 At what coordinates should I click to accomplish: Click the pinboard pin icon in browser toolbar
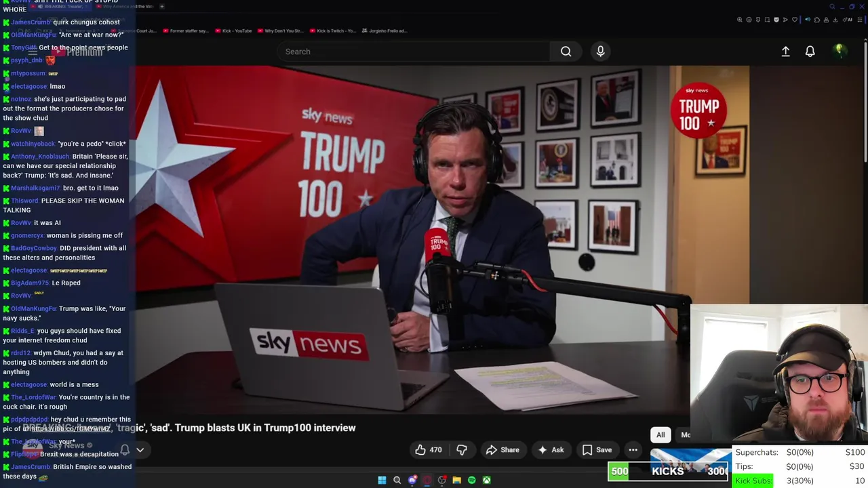tap(758, 20)
